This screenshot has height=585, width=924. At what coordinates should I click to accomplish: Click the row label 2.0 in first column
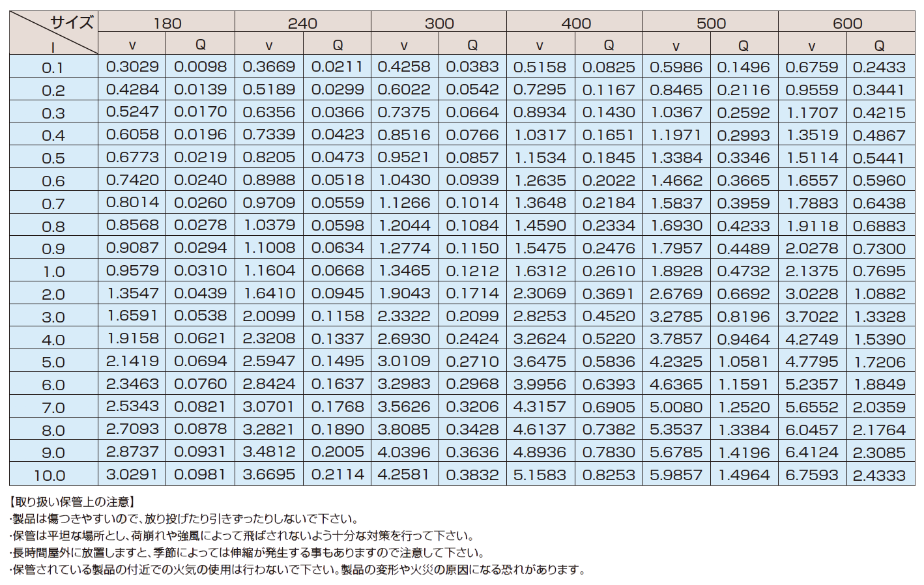(53, 294)
